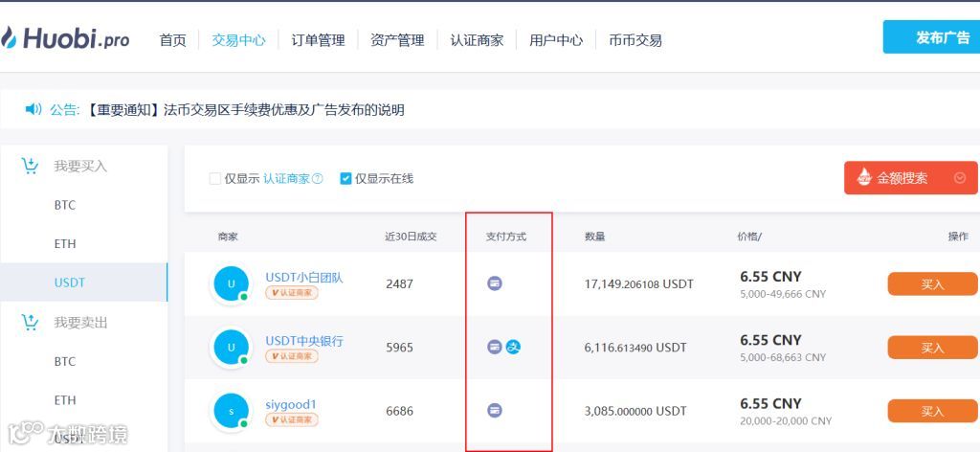The image size is (980, 452).
Task: Click the 认证商家 badge under USDT中央银行
Action: (x=292, y=355)
